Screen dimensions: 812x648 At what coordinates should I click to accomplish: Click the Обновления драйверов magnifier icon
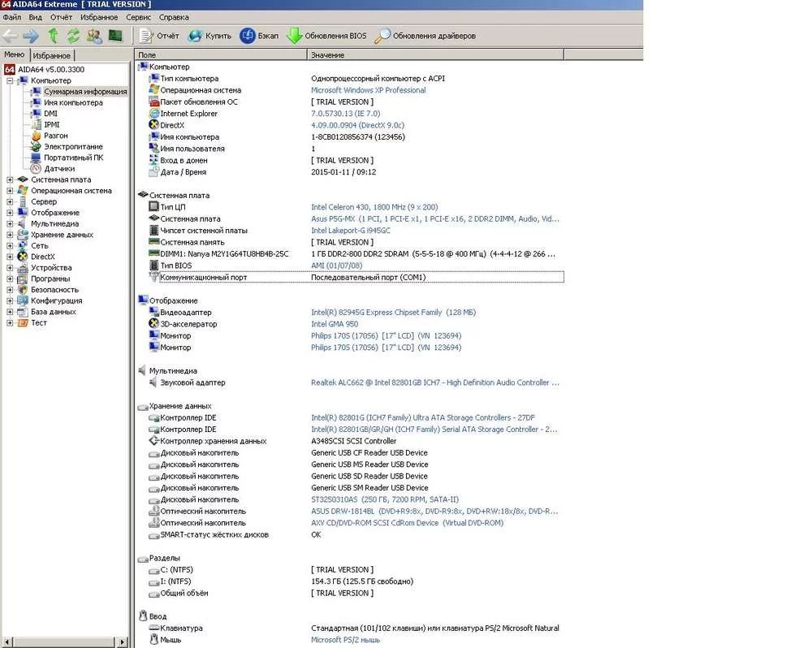(x=382, y=36)
